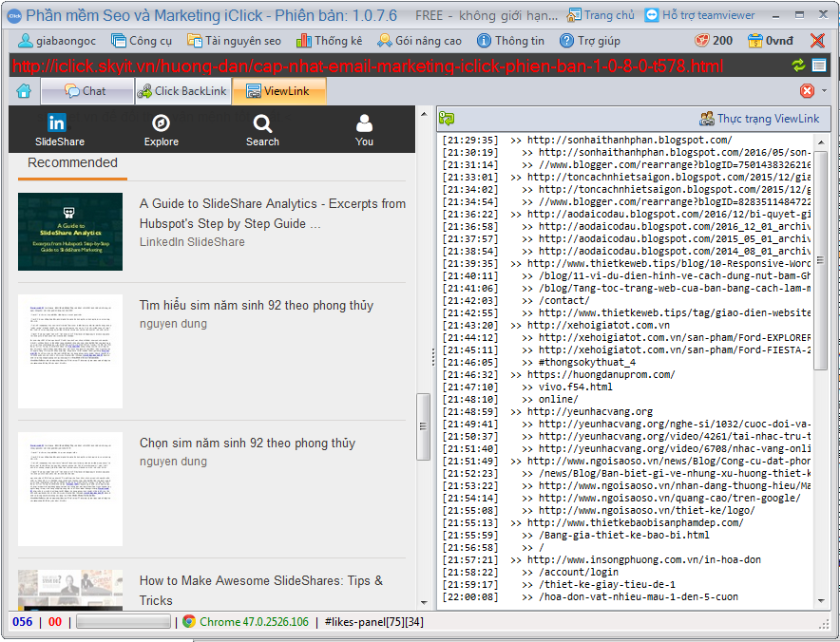Click the list icon beside the refresh arrows
The height and width of the screenshot is (642, 840).
coord(819,66)
